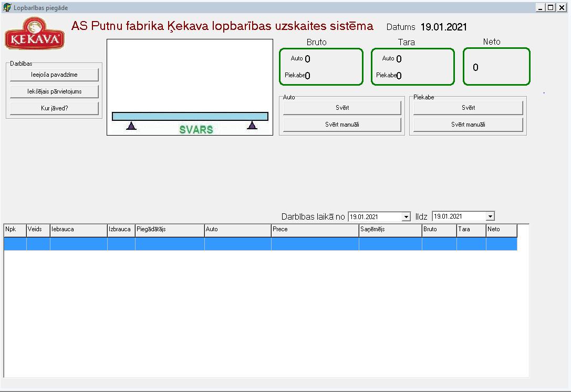Screen dimensions: 571x392
Task: Click Svērt manuāli in the Piekabe group
Action: pos(468,125)
